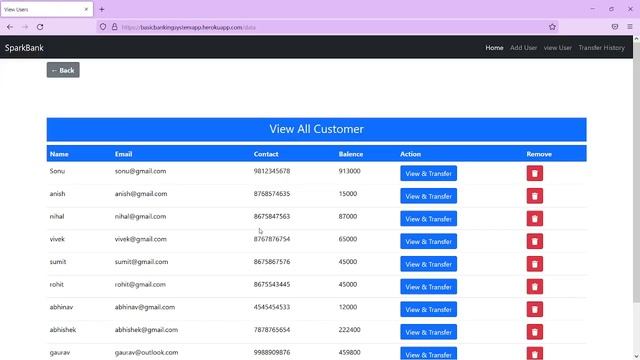Select contact number 9812345678
This screenshot has height=360, width=640.
click(x=272, y=171)
